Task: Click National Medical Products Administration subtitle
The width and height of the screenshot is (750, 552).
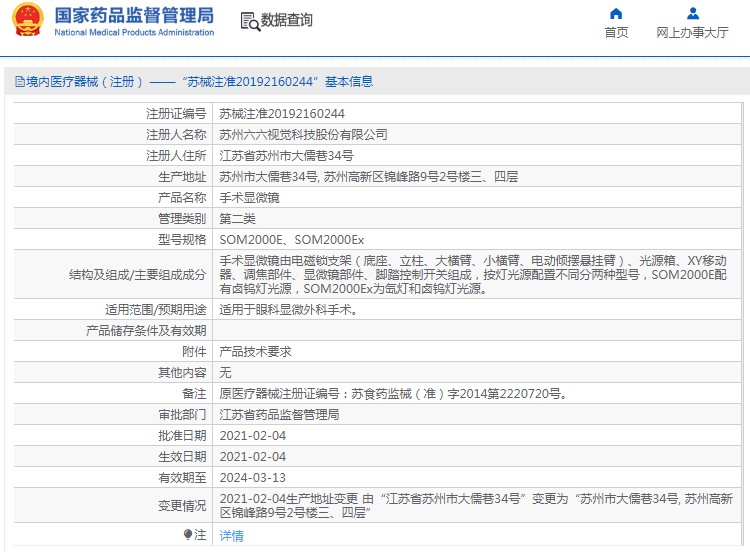Action: [x=134, y=33]
